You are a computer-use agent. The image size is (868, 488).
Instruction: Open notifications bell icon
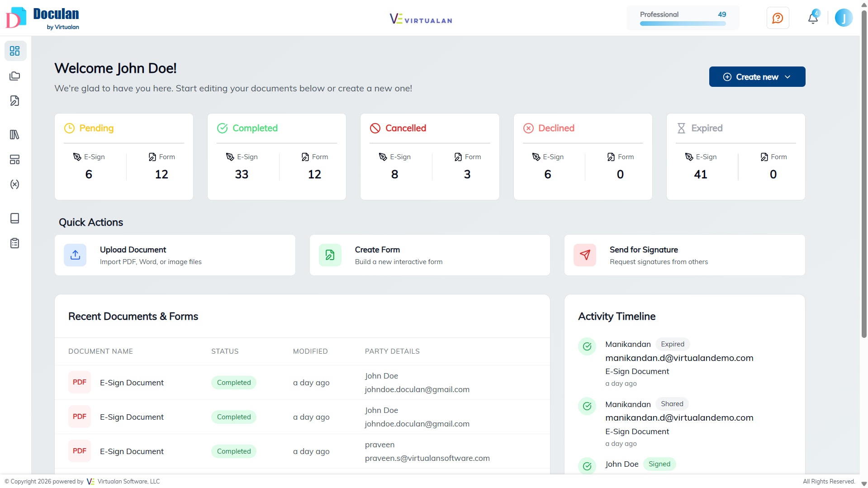coord(813,18)
